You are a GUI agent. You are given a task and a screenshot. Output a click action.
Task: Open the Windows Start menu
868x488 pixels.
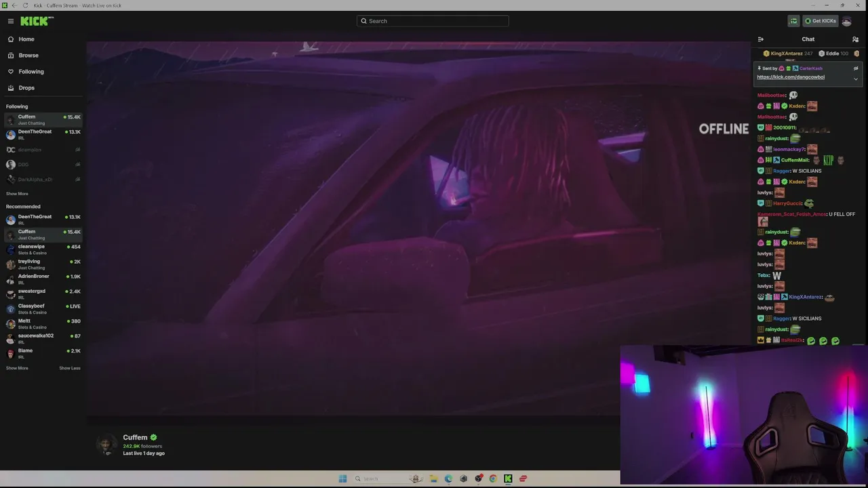(x=342, y=479)
